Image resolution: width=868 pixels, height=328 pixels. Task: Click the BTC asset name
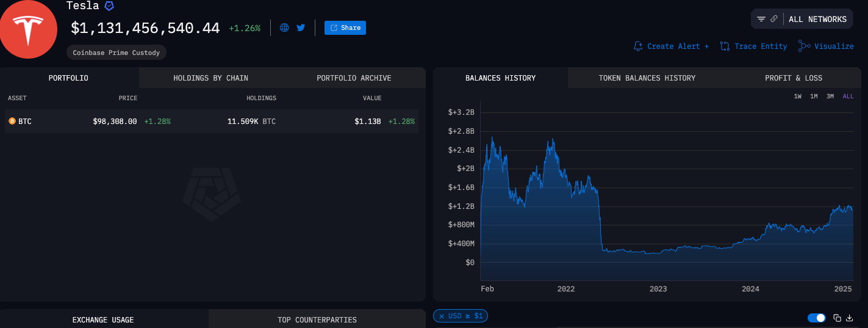point(25,122)
